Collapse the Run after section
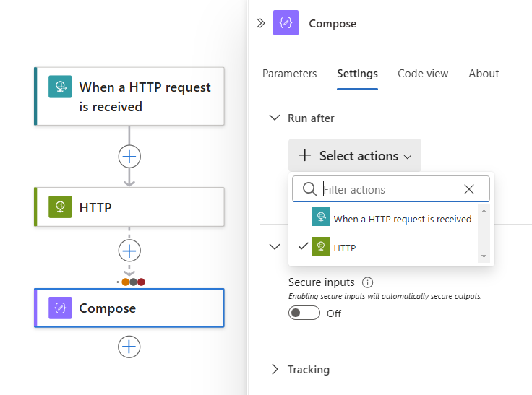 click(275, 118)
